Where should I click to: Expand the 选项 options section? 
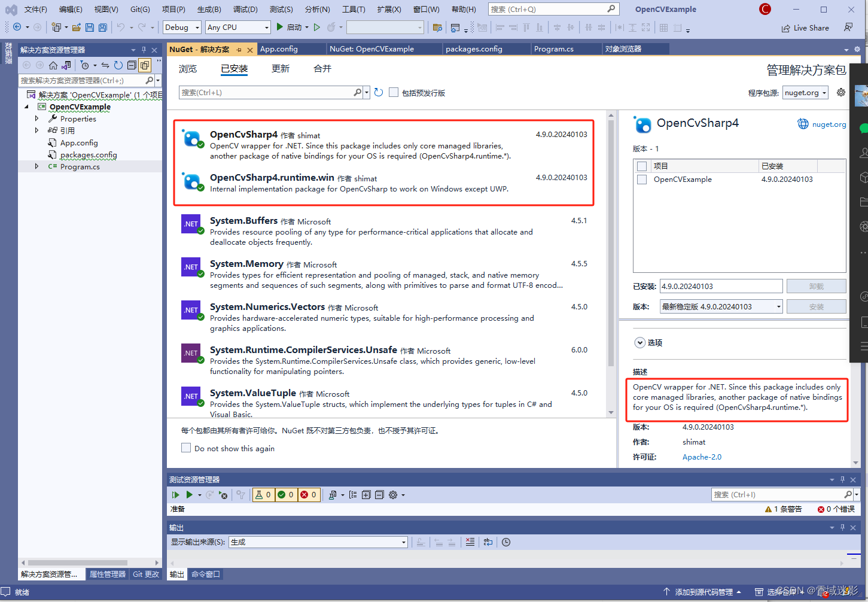[639, 343]
